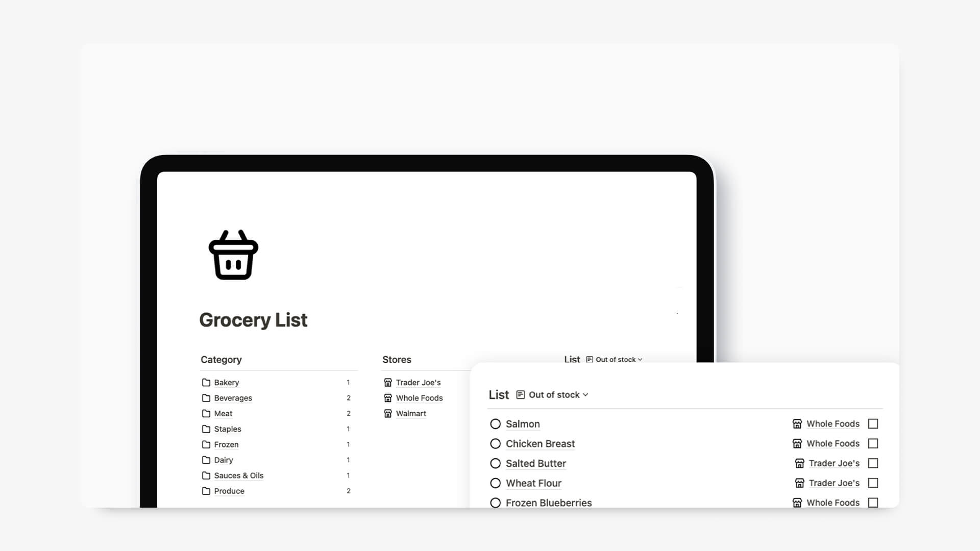The height and width of the screenshot is (551, 980).
Task: Click the Walmart store icon
Action: [x=388, y=413]
